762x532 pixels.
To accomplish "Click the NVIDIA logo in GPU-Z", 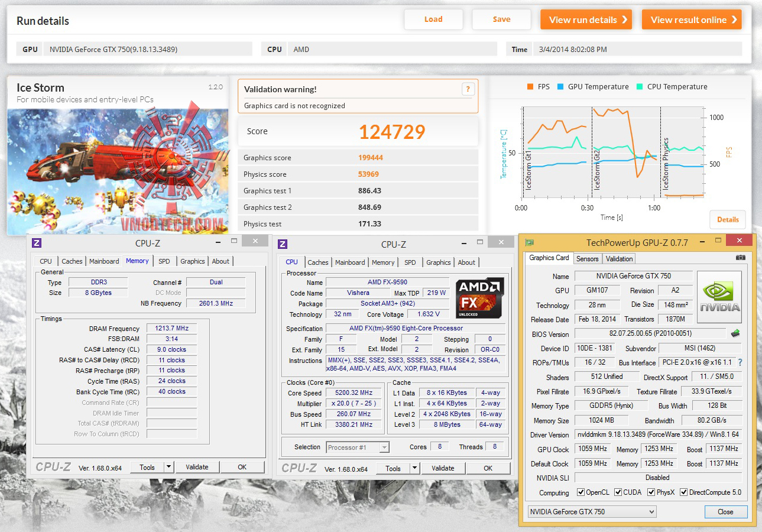I will [719, 297].
